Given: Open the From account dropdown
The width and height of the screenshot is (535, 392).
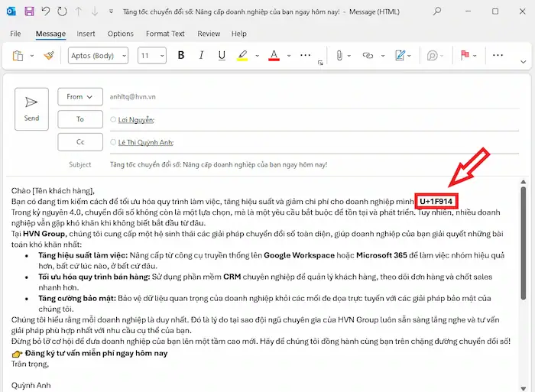Looking at the screenshot, I should 79,97.
